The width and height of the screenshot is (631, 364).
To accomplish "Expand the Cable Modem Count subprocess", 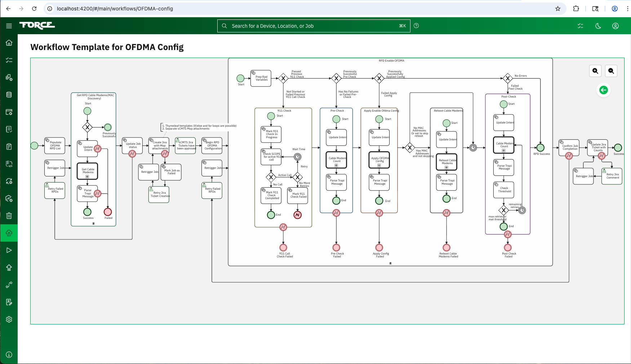I will coord(337,166).
